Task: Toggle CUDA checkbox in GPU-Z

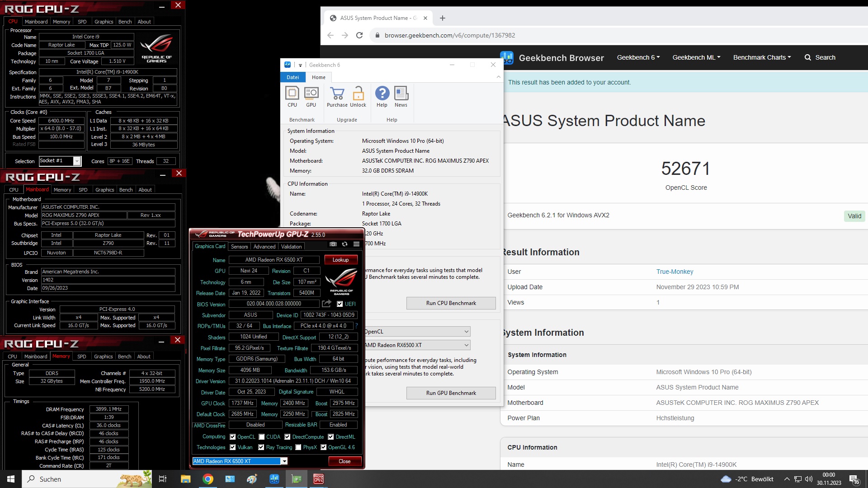Action: tap(261, 437)
